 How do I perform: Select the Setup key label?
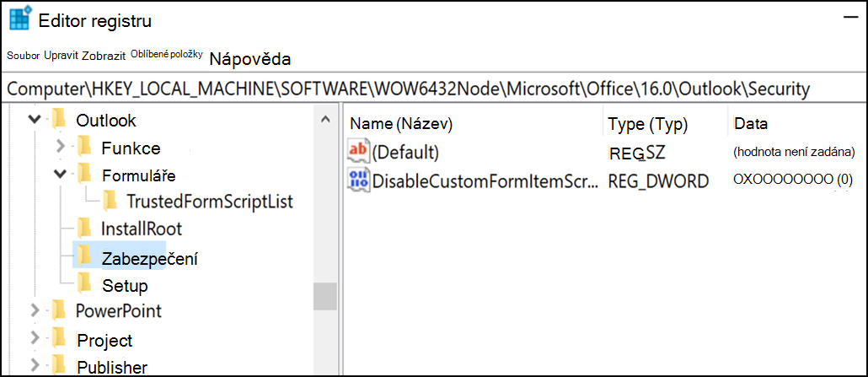[125, 286]
